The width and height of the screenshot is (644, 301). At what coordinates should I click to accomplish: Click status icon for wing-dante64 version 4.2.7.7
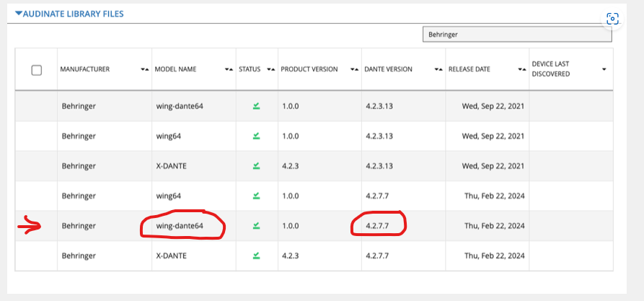click(x=256, y=225)
